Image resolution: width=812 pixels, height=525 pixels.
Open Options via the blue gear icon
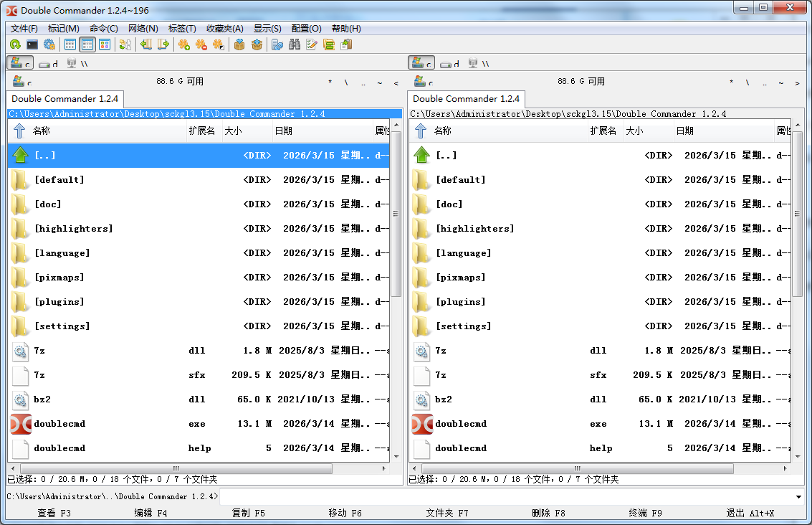(49, 44)
